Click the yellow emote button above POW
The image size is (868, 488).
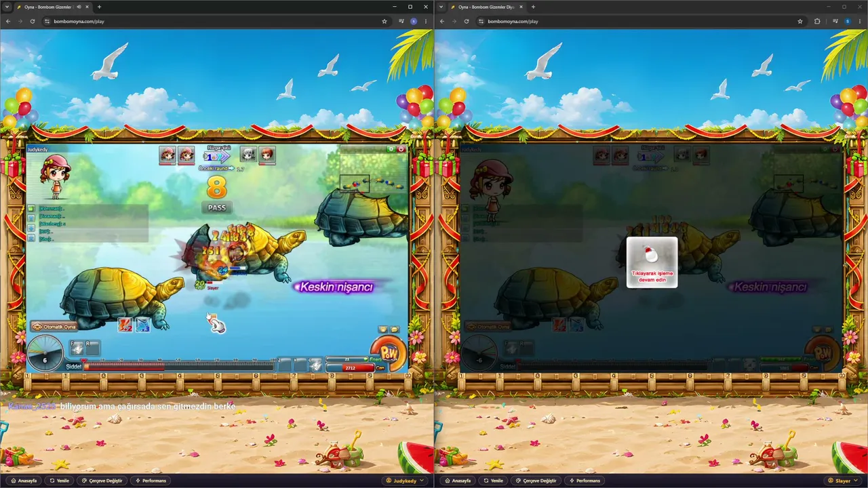(383, 329)
